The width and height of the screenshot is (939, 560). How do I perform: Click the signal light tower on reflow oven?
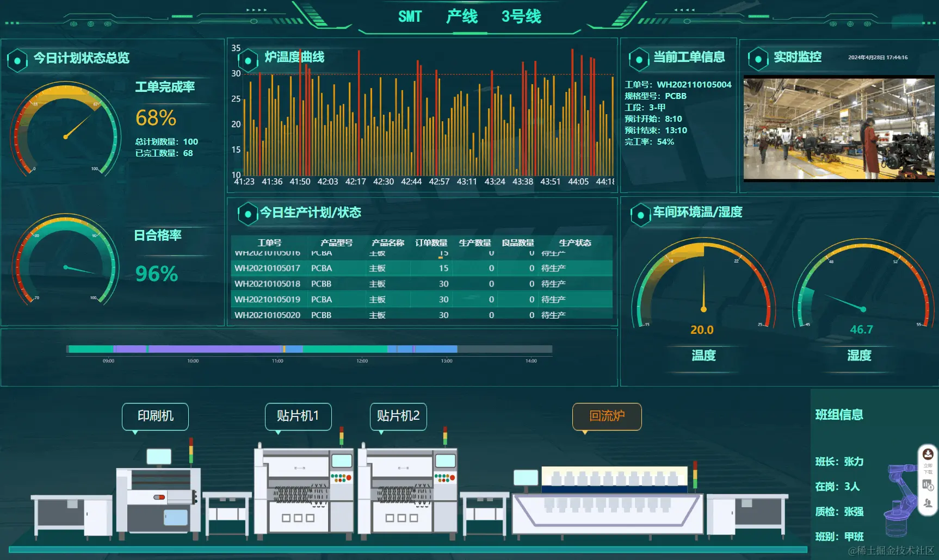click(695, 475)
